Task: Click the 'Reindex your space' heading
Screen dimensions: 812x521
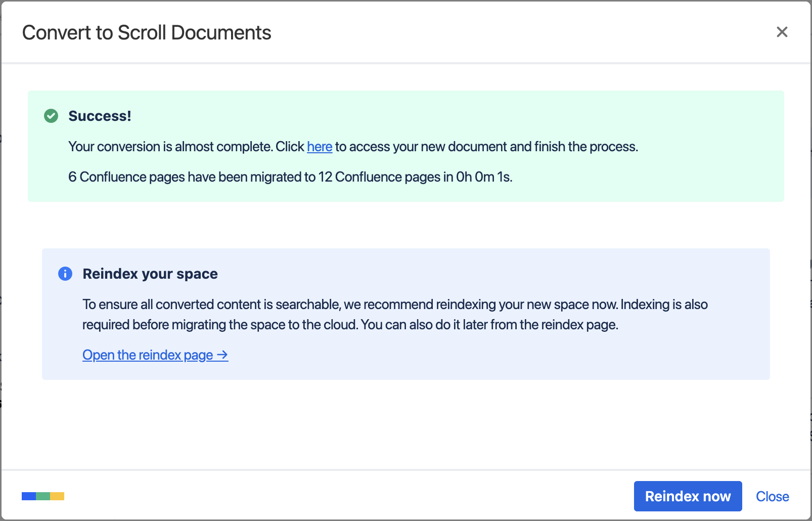Action: pos(150,274)
